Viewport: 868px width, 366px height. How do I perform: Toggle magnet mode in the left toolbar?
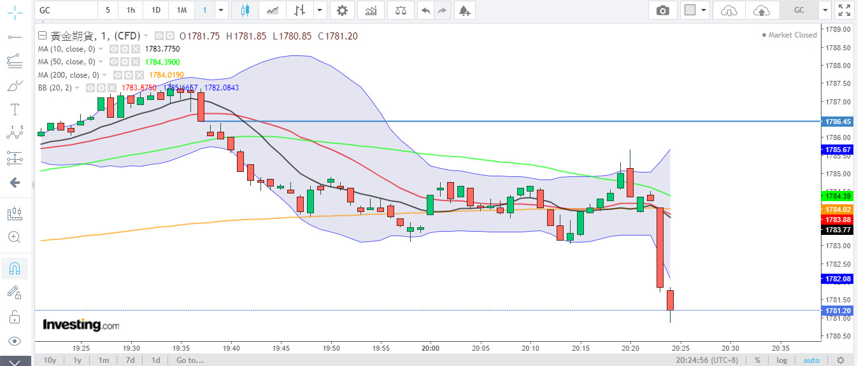(x=15, y=269)
